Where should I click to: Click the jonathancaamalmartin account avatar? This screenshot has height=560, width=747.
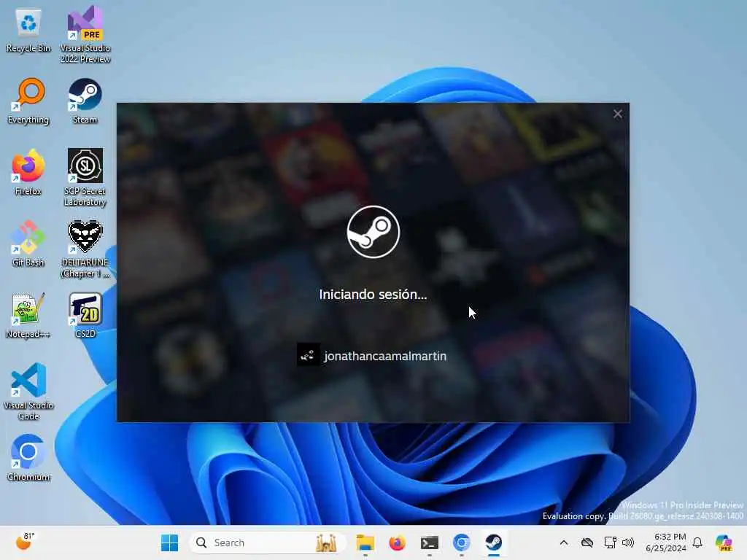(309, 355)
